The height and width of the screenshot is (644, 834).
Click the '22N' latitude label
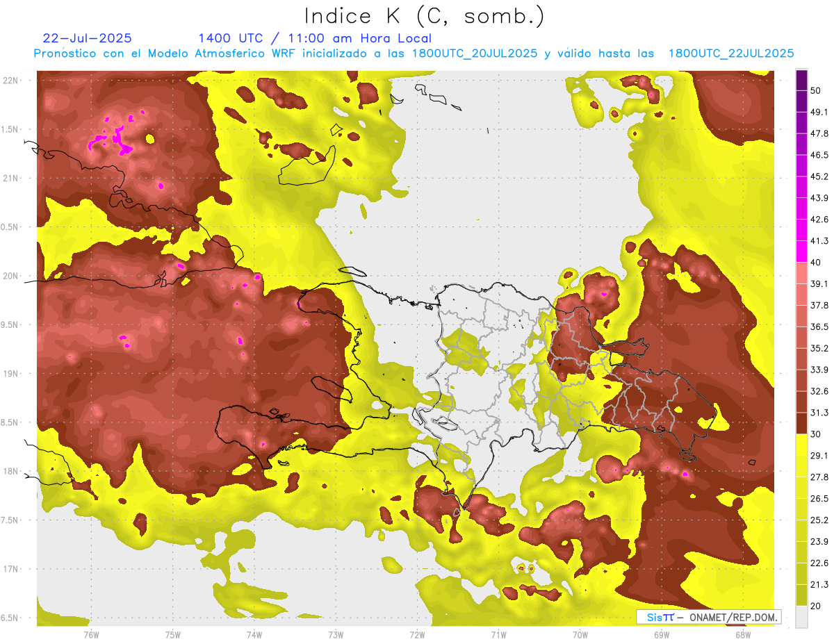(12, 80)
